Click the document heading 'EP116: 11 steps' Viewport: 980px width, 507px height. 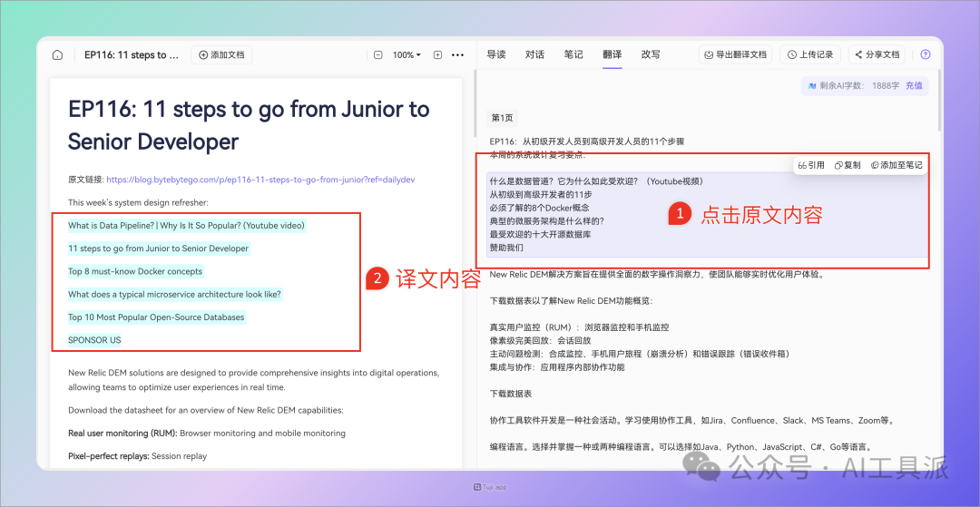(x=249, y=125)
